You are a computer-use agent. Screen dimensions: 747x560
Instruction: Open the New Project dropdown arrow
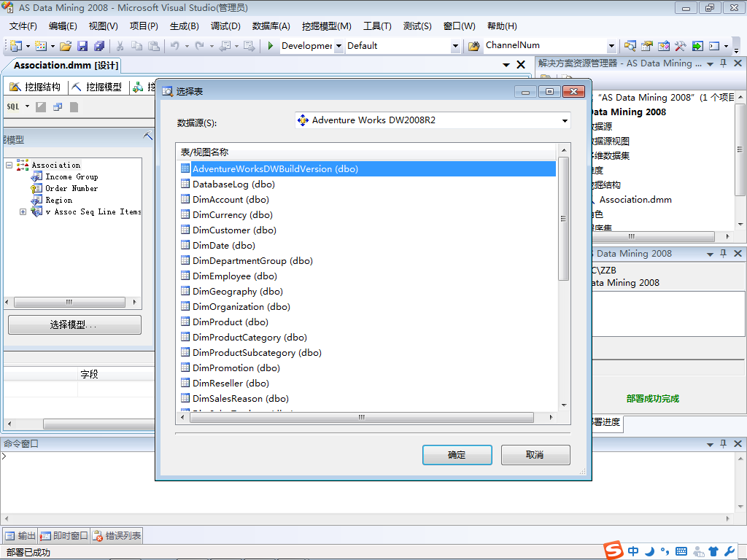point(28,46)
